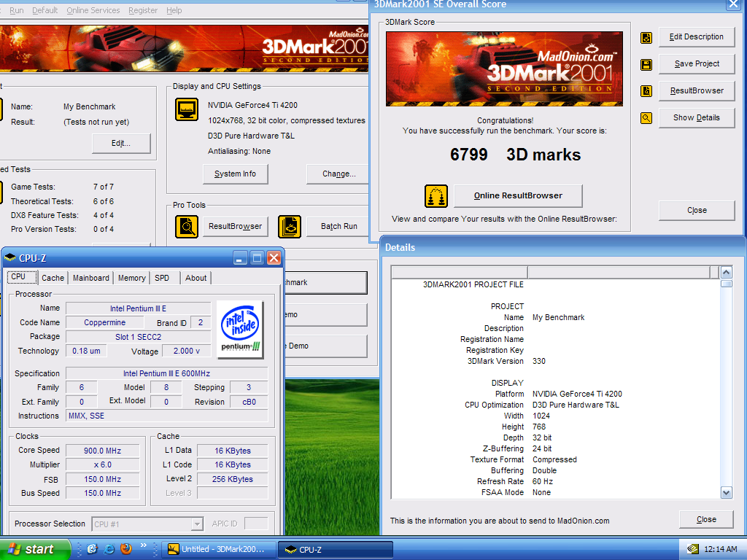Click the 6799 score number
The image size is (747, 560).
(469, 155)
